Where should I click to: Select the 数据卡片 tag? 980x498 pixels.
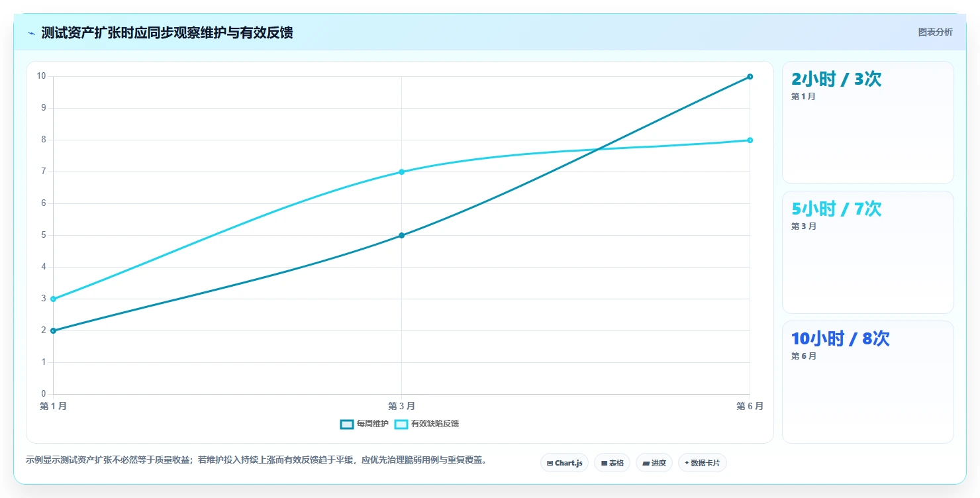702,463
